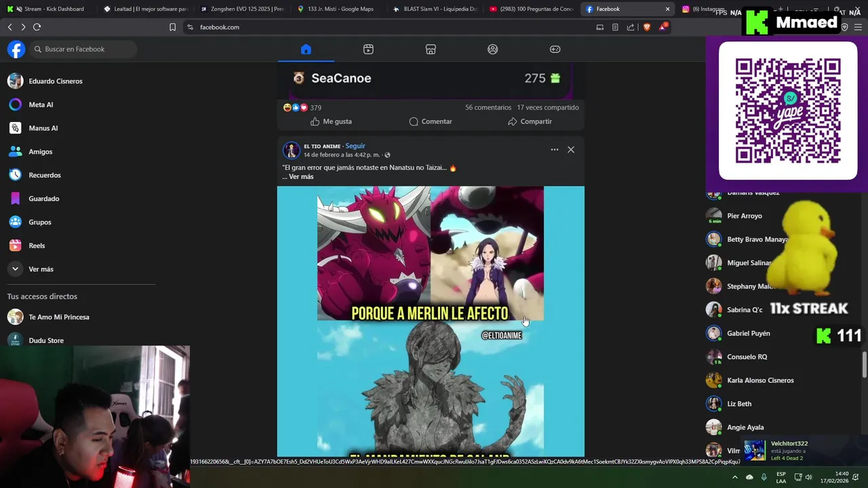Open the Nanatsu no Taizai video post
This screenshot has width=868, height=488.
[x=431, y=321]
